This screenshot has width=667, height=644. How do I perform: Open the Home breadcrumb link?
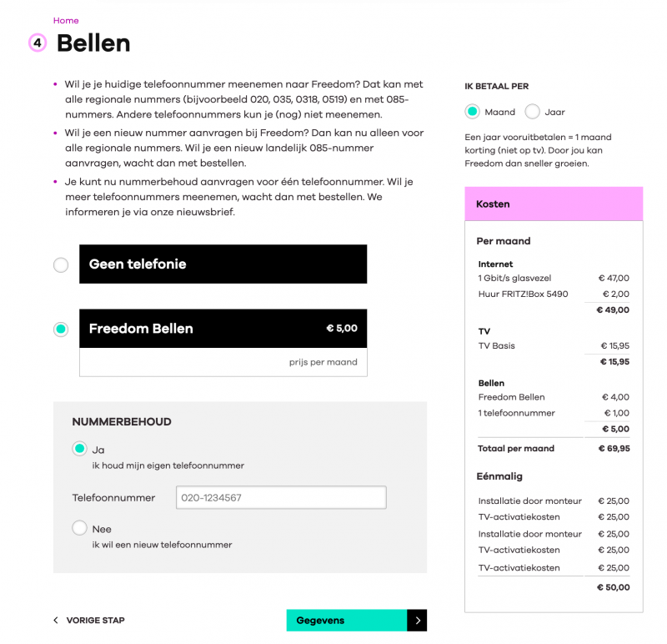(66, 20)
